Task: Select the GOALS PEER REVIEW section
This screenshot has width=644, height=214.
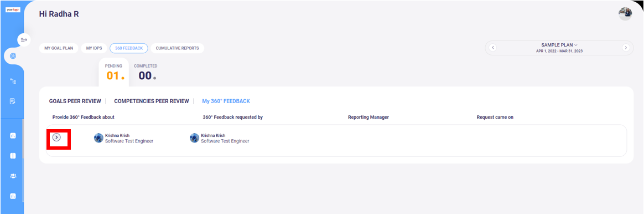Action: (75, 101)
